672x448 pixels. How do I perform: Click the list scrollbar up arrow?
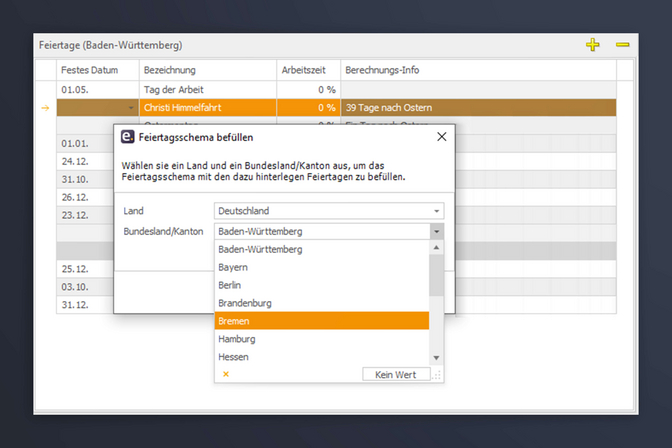point(436,247)
